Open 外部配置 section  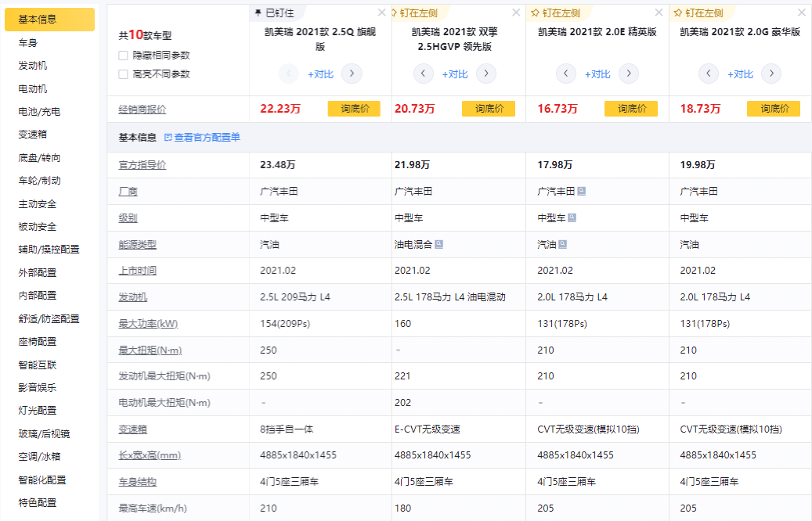pyautogui.click(x=38, y=272)
